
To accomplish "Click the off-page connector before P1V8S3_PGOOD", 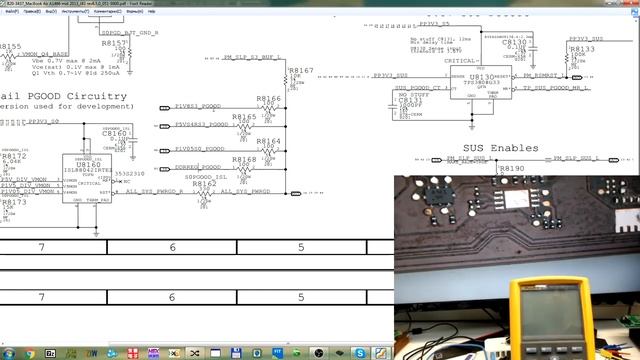I will pyautogui.click(x=164, y=108).
